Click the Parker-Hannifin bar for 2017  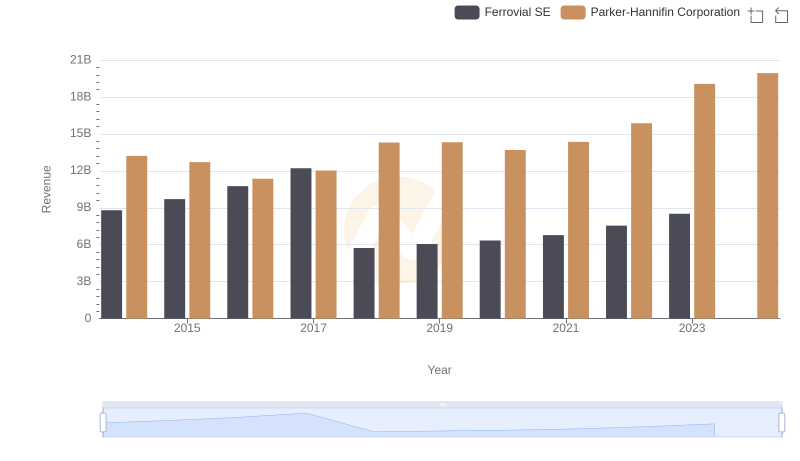[x=326, y=244]
